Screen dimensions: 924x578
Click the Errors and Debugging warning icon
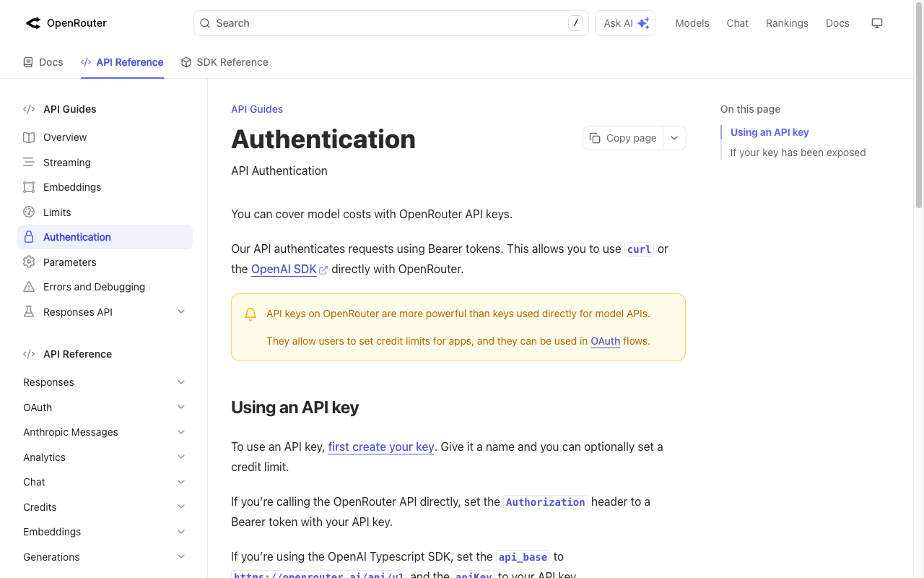(28, 287)
